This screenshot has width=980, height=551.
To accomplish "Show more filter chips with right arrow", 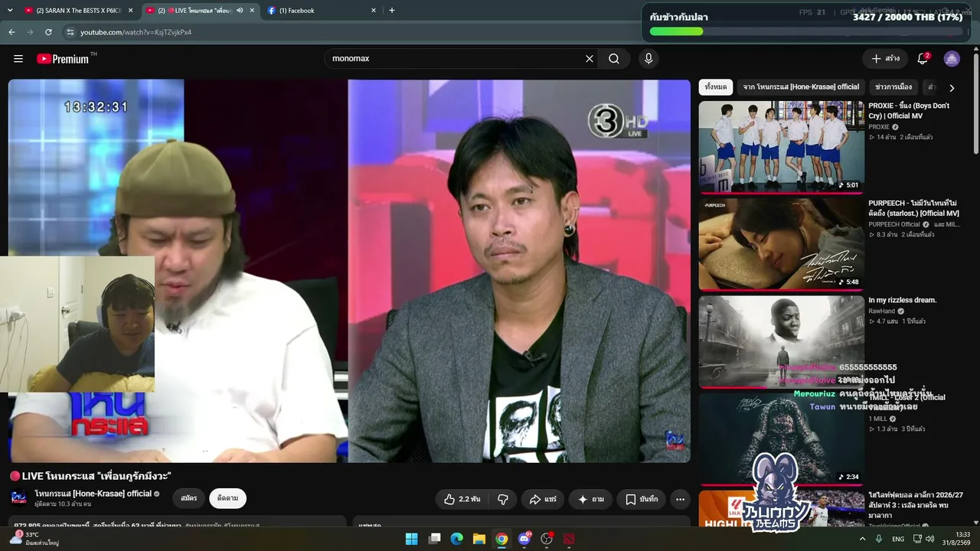I will pyautogui.click(x=952, y=88).
